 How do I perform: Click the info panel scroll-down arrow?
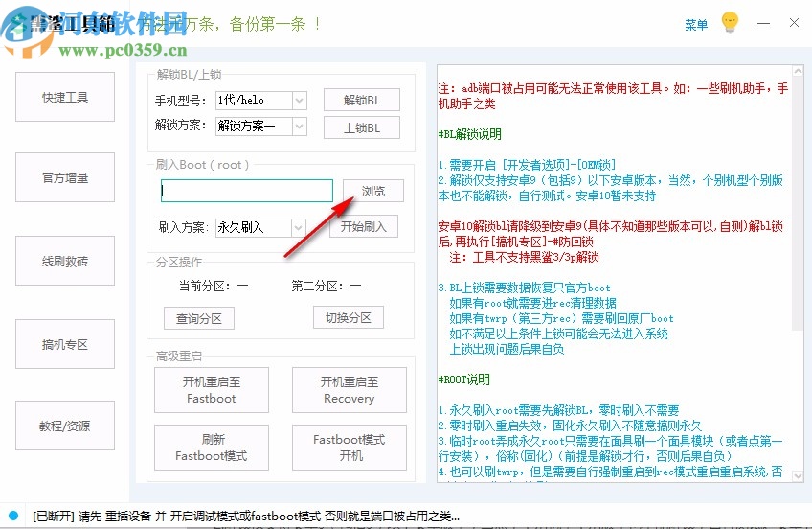(x=798, y=475)
